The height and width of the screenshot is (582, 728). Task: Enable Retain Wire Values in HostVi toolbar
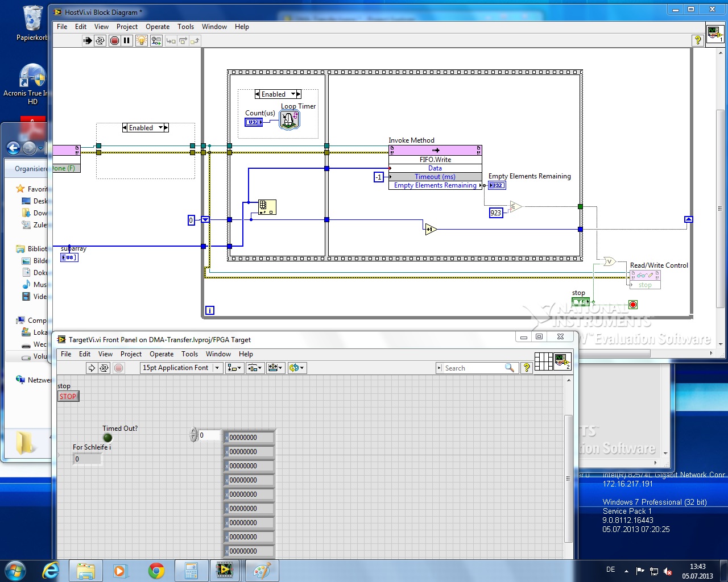(x=156, y=40)
